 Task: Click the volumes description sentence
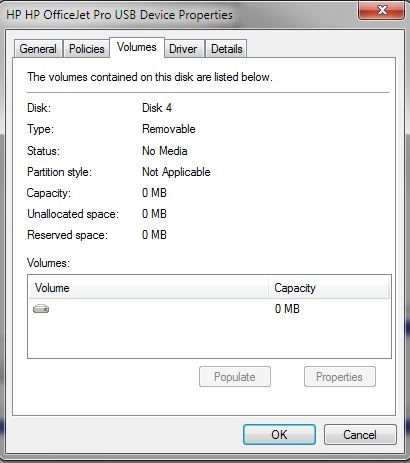pos(150,77)
